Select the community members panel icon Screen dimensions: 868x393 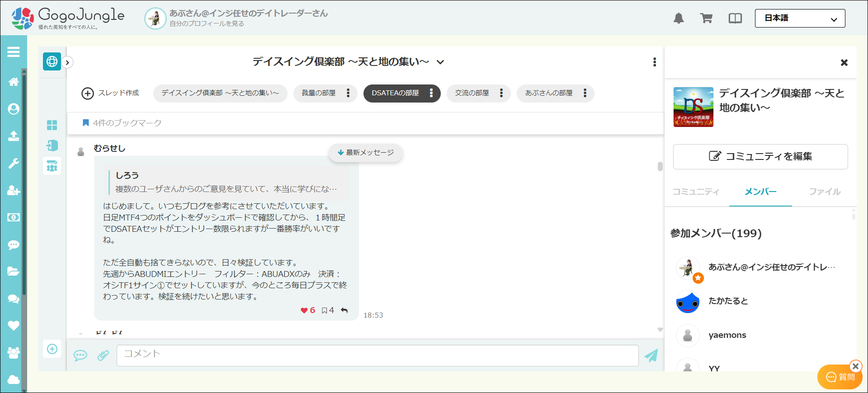[52, 166]
